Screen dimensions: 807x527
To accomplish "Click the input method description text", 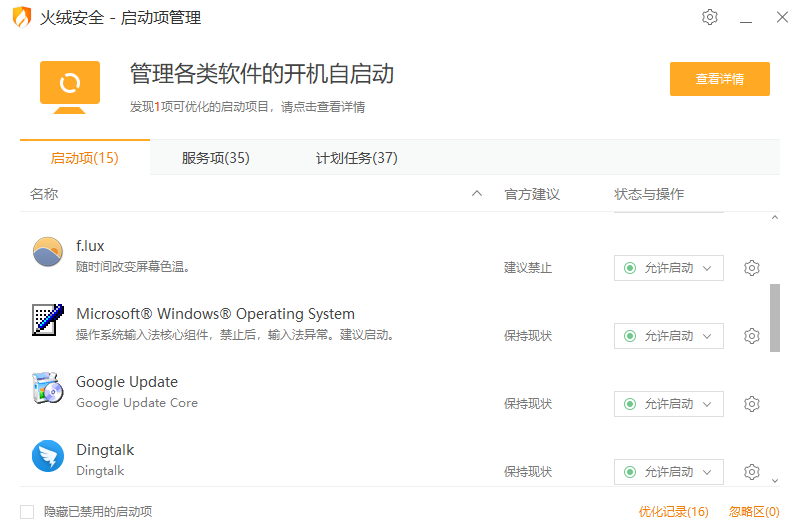I will pos(235,335).
